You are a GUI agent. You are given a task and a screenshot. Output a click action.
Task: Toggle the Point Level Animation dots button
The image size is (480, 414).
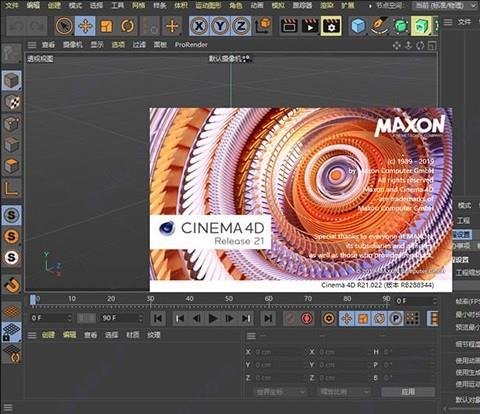click(412, 319)
